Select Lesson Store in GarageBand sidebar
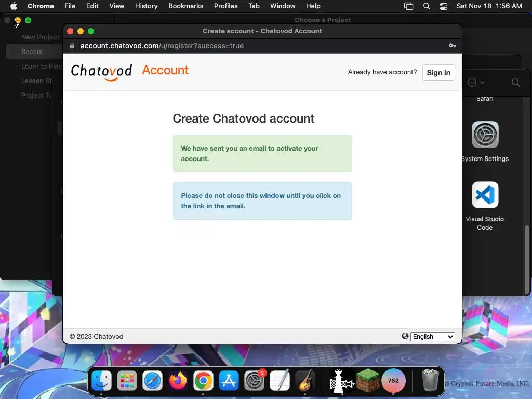 37,81
